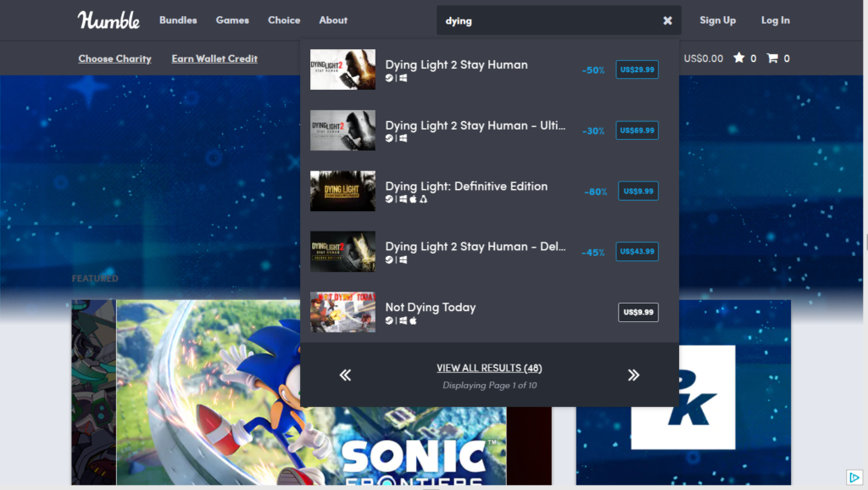Screen dimensions: 868x490
Task: Click the wishlist star icon
Action: pos(738,58)
